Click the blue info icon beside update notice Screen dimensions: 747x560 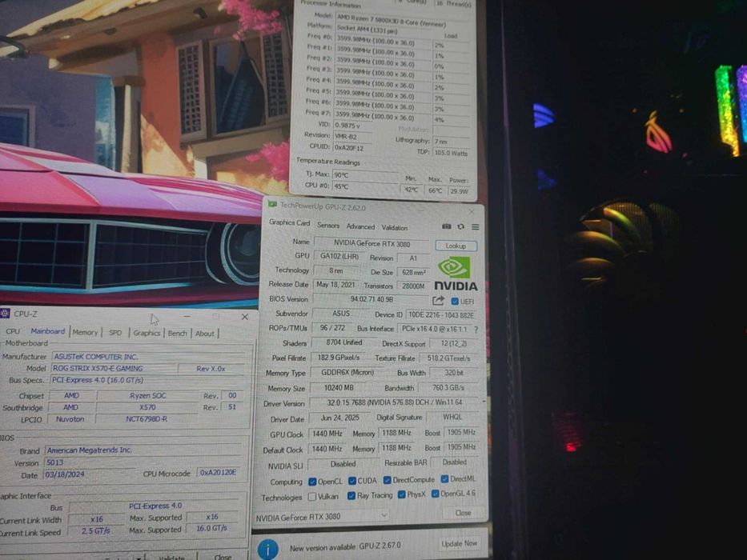pyautogui.click(x=267, y=549)
